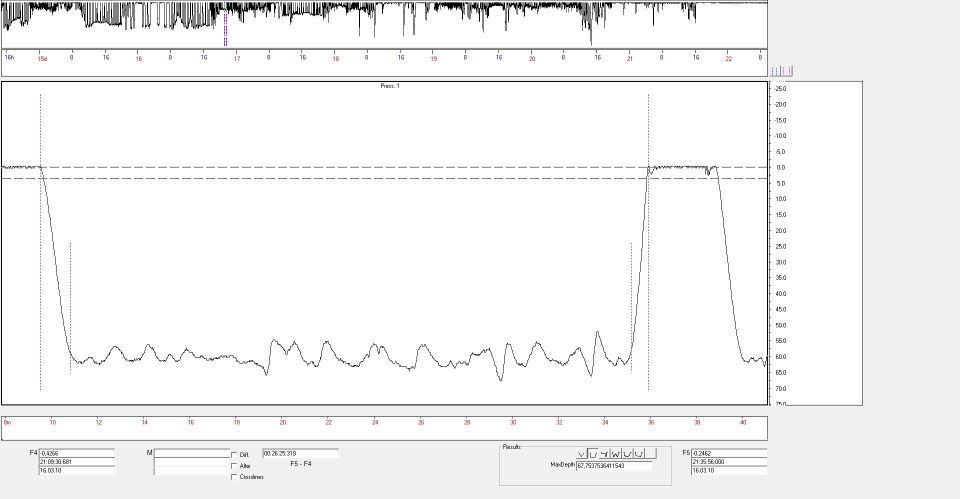Click the blank last button in Results row

651,454
